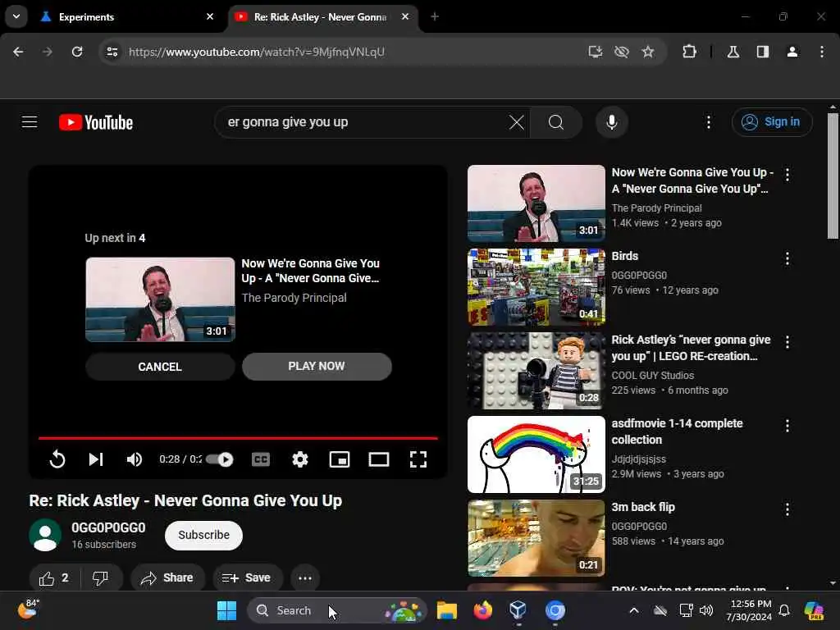Go to the YouTube home logo
This screenshot has width=840, height=630.
(x=96, y=123)
